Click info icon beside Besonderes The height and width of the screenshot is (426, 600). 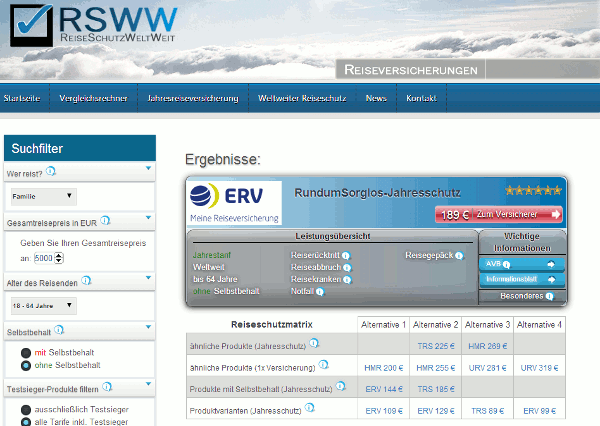(x=550, y=297)
